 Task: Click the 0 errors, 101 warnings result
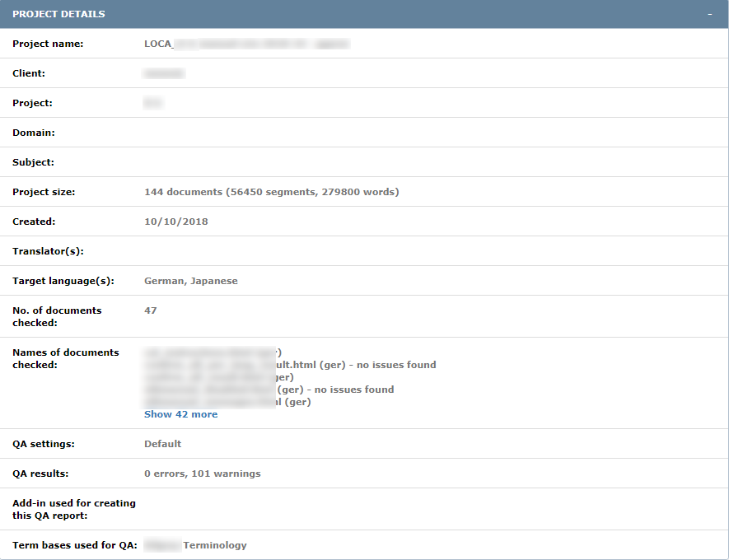[202, 473]
